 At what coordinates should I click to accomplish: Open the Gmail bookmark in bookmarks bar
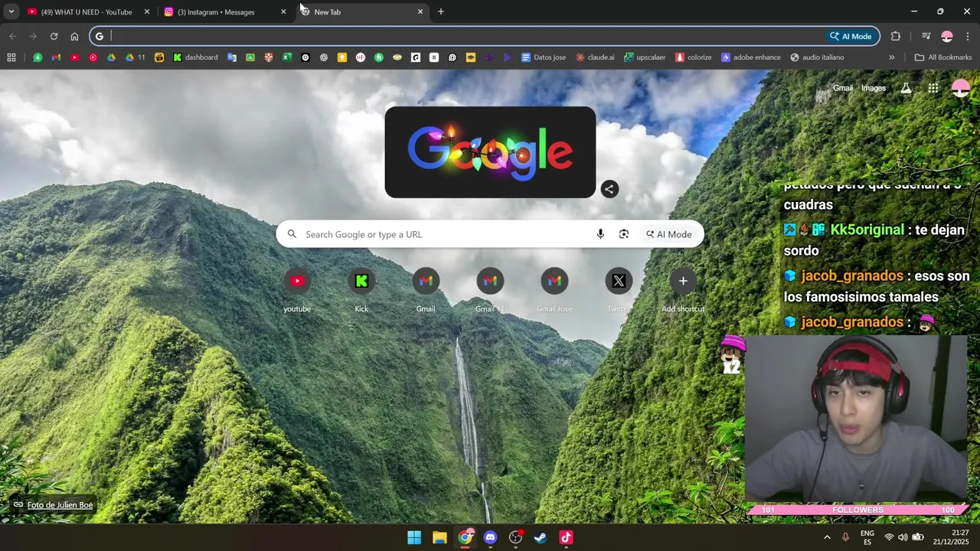pyautogui.click(x=56, y=57)
